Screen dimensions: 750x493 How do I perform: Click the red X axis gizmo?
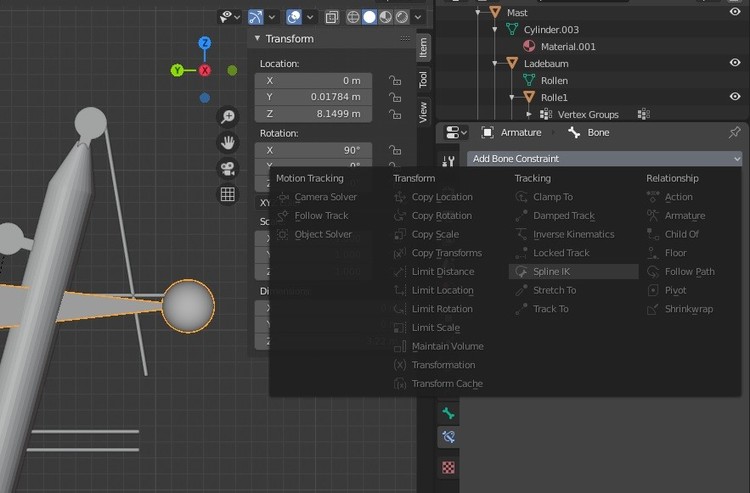(x=205, y=71)
